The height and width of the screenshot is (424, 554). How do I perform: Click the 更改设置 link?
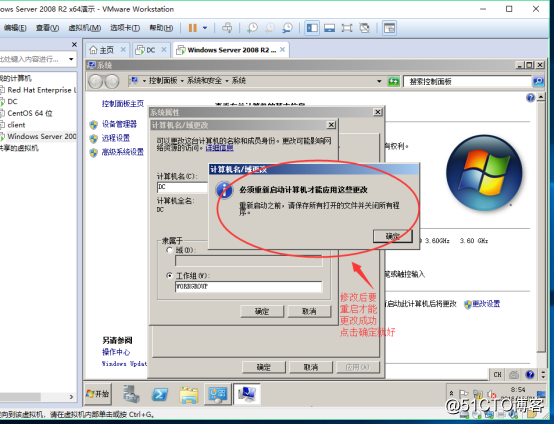point(486,304)
